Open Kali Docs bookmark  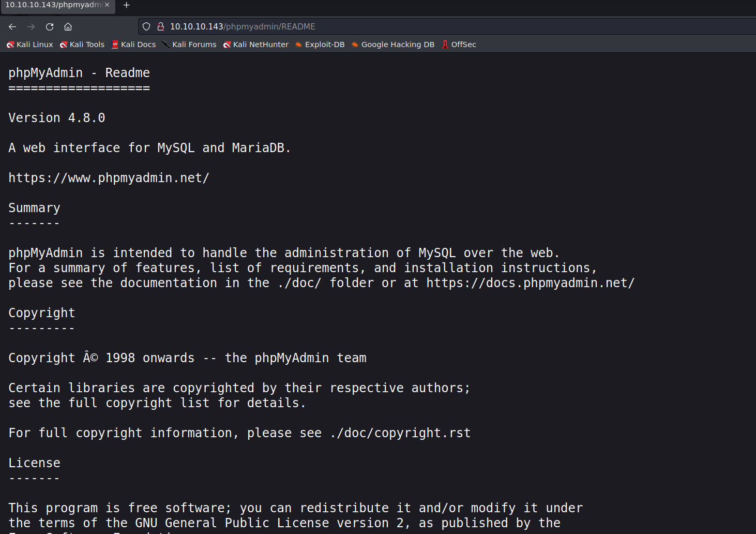134,44
